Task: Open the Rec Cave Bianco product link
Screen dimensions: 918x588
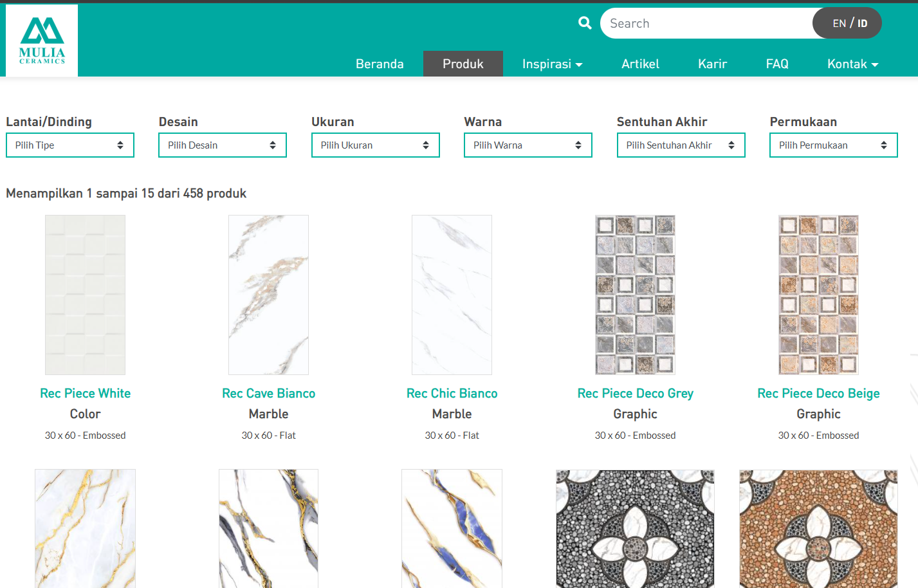Action: point(268,393)
